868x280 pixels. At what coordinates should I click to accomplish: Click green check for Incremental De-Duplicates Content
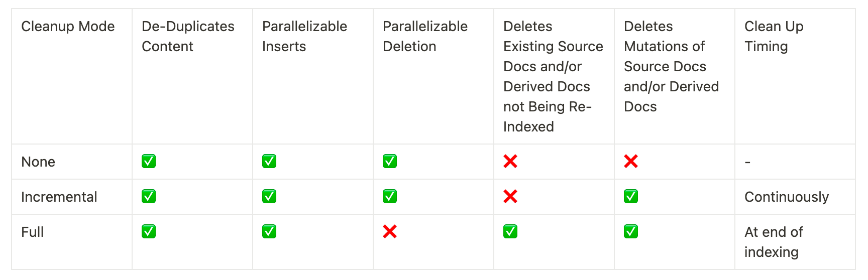click(149, 196)
